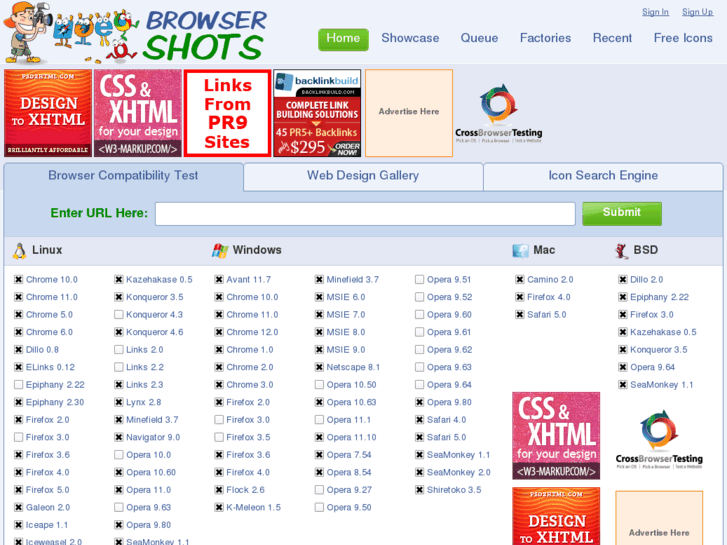Open the top CrossBrowserTesting logo ad
727x545 pixels.
tap(498, 113)
